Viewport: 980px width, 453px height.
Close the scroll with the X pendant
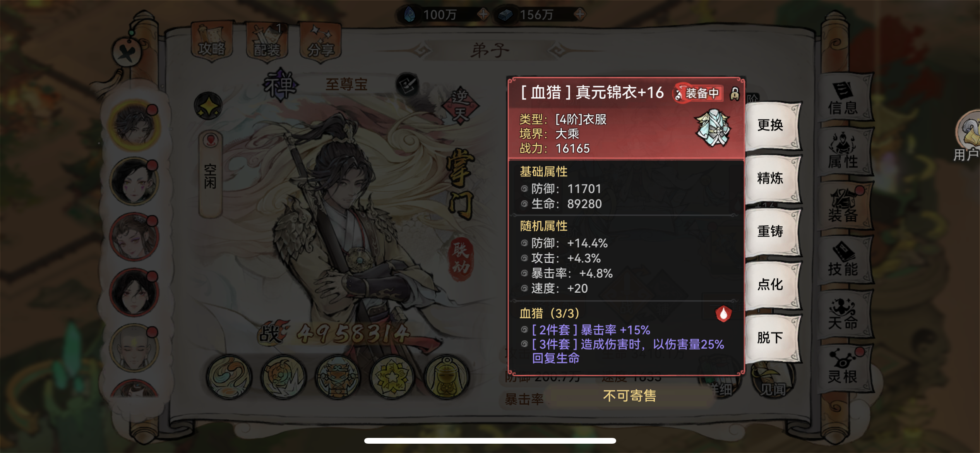(x=127, y=51)
